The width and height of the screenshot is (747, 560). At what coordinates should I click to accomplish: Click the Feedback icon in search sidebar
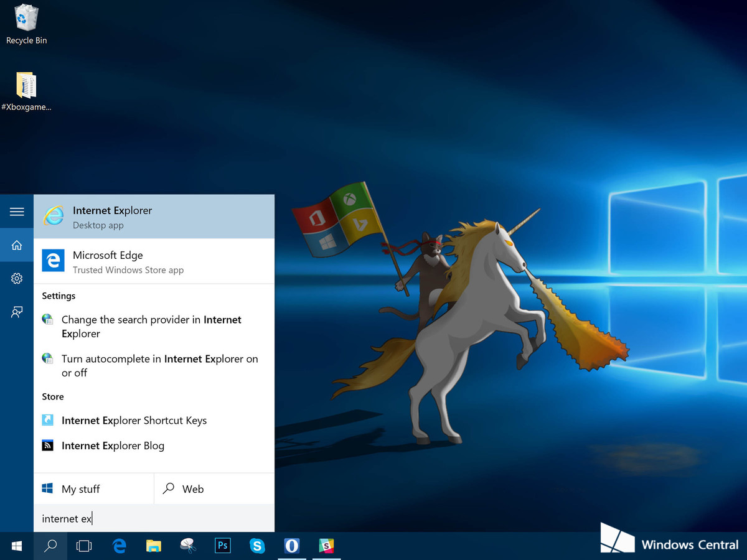tap(17, 312)
